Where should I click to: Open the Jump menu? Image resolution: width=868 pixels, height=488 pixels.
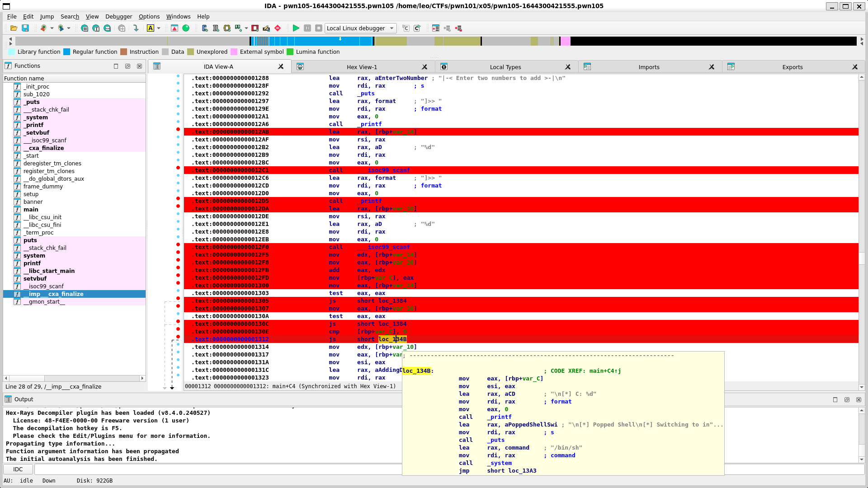pos(47,16)
